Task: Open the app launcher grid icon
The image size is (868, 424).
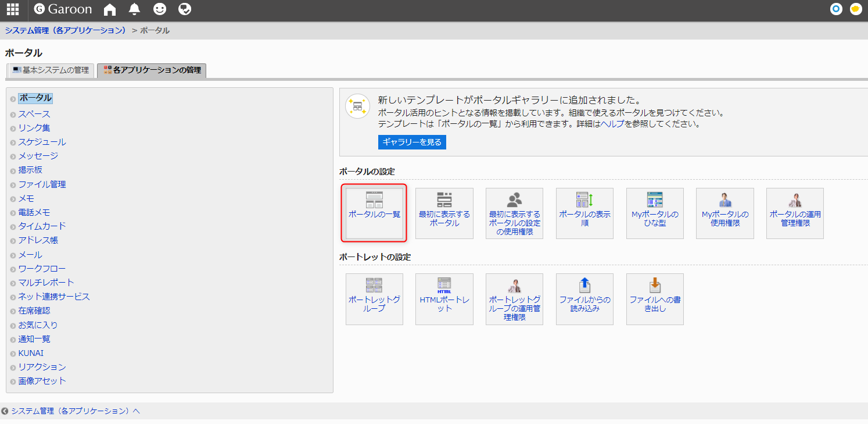Action: (12, 9)
